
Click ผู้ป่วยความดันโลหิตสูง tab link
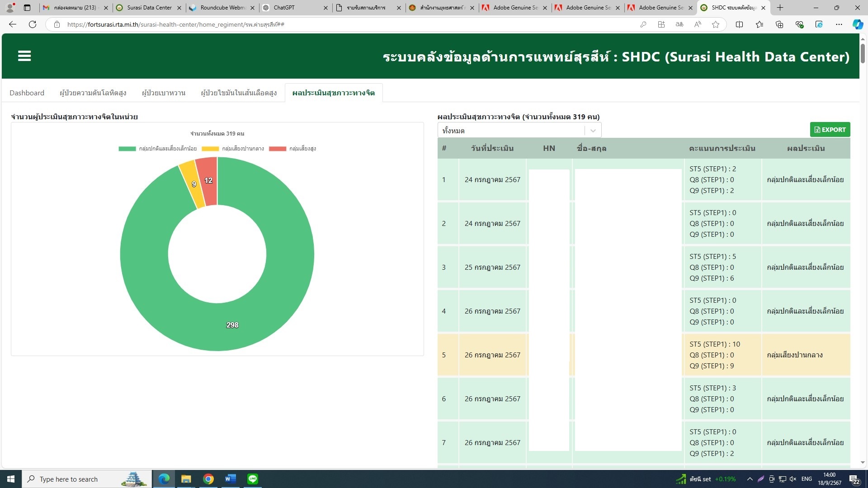coord(93,93)
